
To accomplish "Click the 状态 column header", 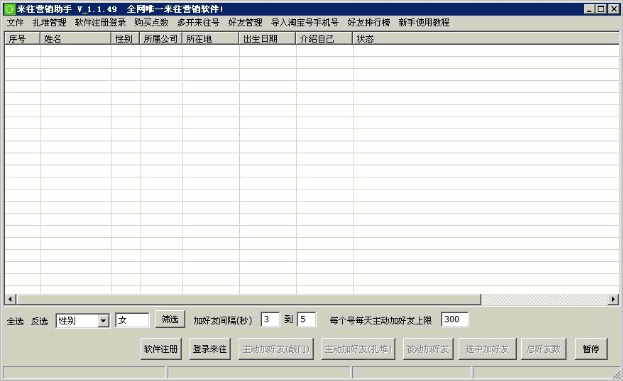I will [486, 39].
